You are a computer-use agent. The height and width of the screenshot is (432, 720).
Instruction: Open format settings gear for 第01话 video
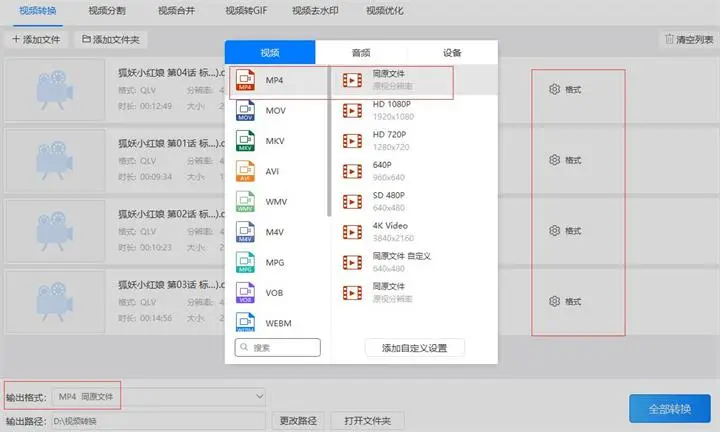[554, 160]
